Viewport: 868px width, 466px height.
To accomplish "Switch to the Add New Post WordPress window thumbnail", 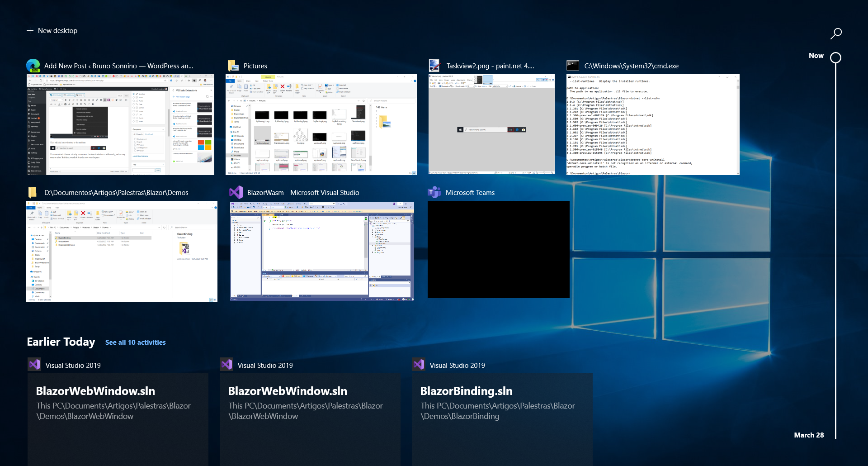I will (x=120, y=124).
